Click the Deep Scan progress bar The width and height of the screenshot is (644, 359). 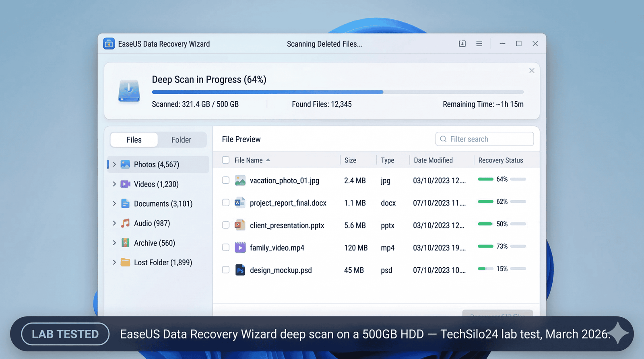338,92
